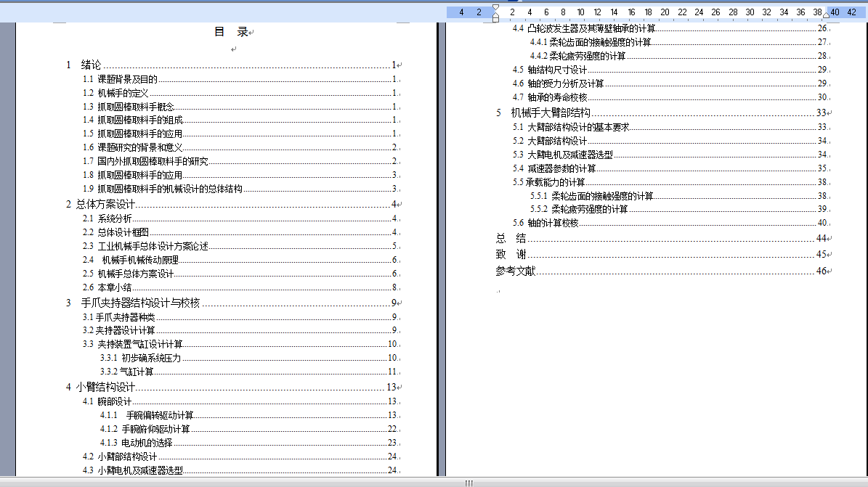Click entry 3.3 夹持装置气缸设计计算
The width and height of the screenshot is (868, 487).
pos(240,344)
